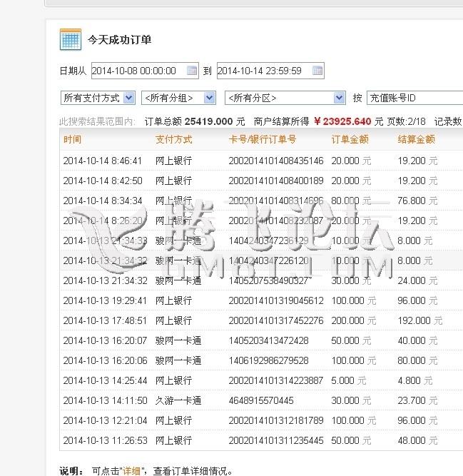Click the 卡号/银行订单号 column header
Image resolution: width=463 pixels, height=476 pixels.
pos(262,140)
